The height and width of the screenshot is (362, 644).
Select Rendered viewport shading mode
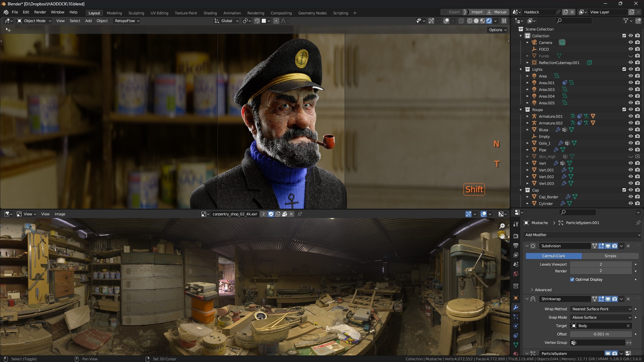489,21
